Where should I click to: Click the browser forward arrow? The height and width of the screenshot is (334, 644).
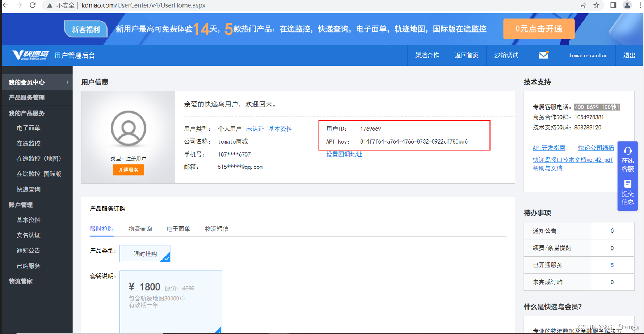(x=19, y=5)
